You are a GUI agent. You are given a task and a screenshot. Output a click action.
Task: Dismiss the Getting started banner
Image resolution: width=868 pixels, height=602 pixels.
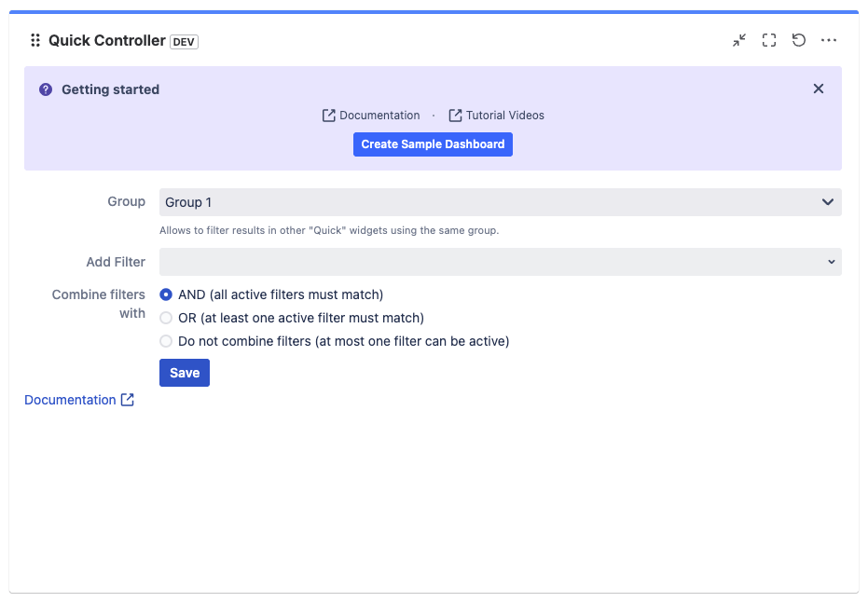point(818,89)
